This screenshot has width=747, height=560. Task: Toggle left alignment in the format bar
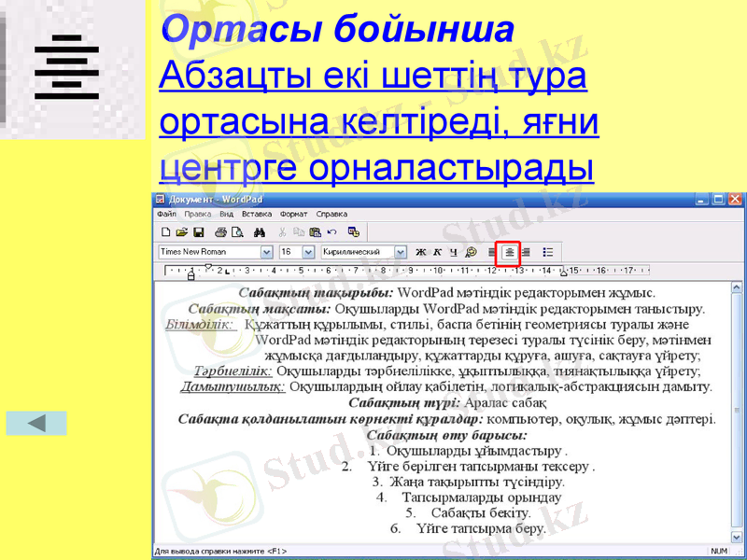[491, 251]
